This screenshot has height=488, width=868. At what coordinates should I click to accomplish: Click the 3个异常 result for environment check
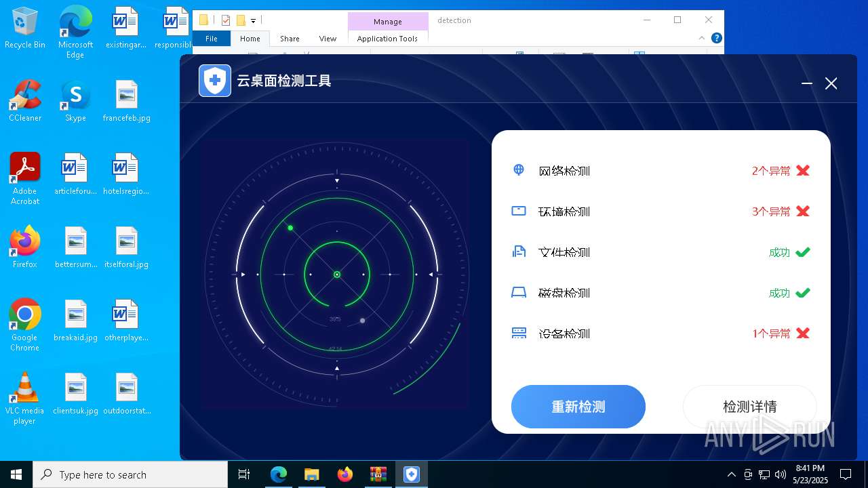[x=771, y=211]
